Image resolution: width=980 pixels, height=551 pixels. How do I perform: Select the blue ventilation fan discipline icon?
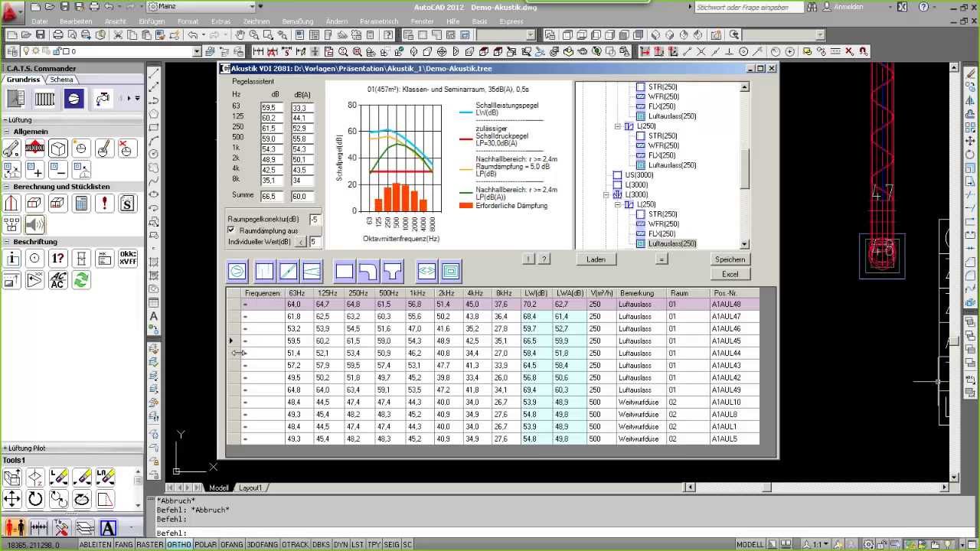pos(73,99)
